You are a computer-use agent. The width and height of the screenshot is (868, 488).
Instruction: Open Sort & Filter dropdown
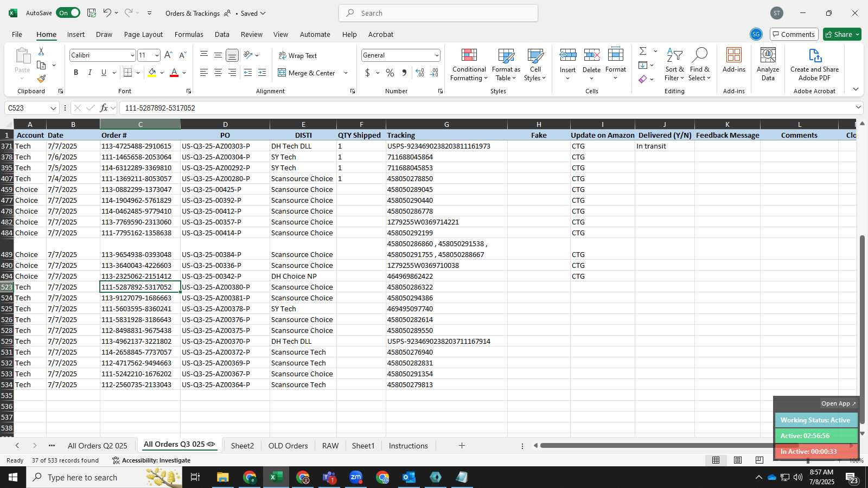coord(674,64)
